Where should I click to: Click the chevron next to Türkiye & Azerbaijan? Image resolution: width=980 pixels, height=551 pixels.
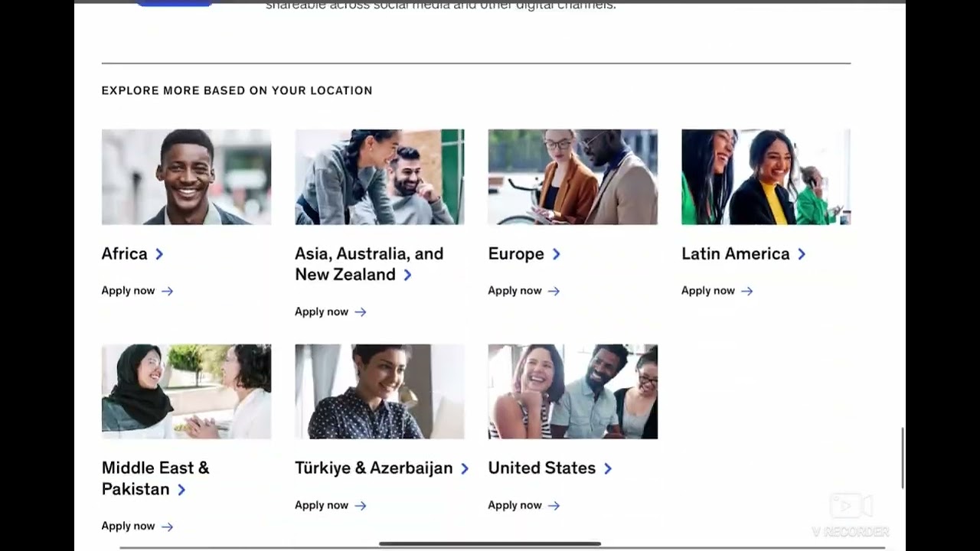click(x=465, y=468)
